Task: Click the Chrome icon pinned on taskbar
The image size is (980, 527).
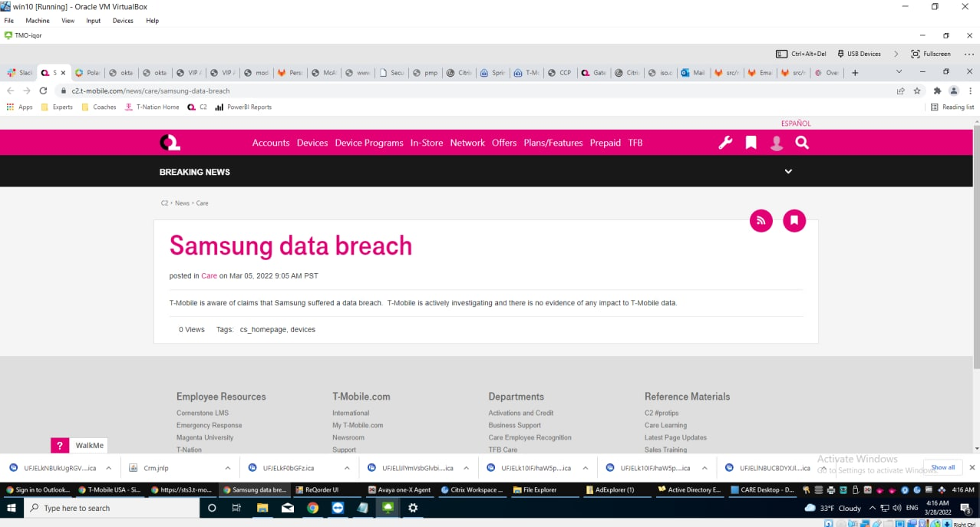Action: (312, 508)
